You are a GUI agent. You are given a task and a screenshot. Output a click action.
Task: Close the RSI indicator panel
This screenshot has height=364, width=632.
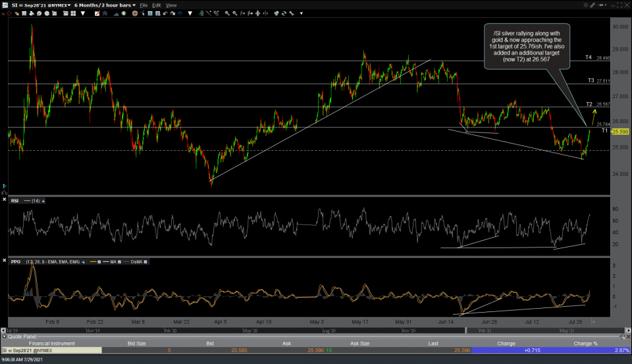(x=5, y=200)
